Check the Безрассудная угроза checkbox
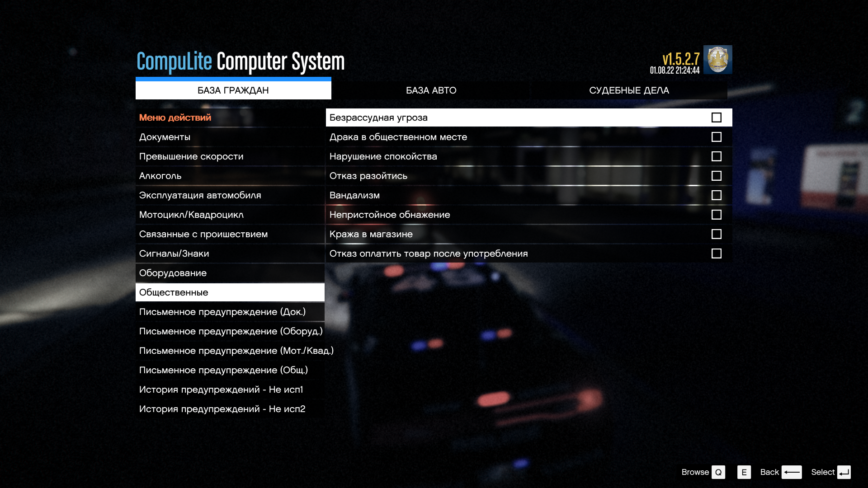The image size is (868, 488). (716, 117)
